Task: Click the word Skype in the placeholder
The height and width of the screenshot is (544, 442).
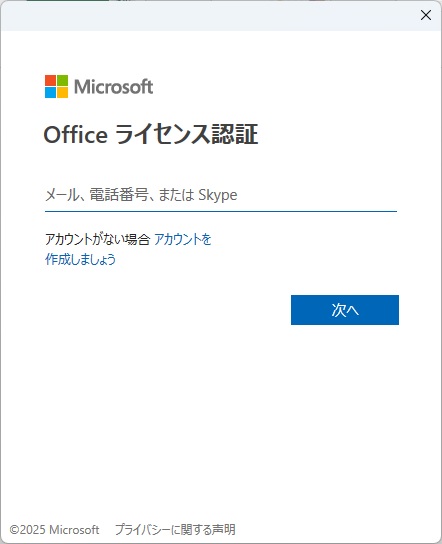Action: tap(218, 195)
